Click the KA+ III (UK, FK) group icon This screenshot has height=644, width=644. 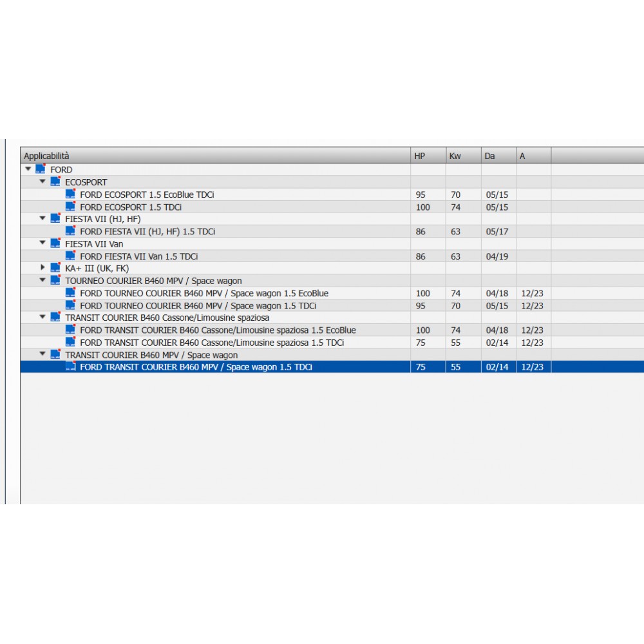55,268
